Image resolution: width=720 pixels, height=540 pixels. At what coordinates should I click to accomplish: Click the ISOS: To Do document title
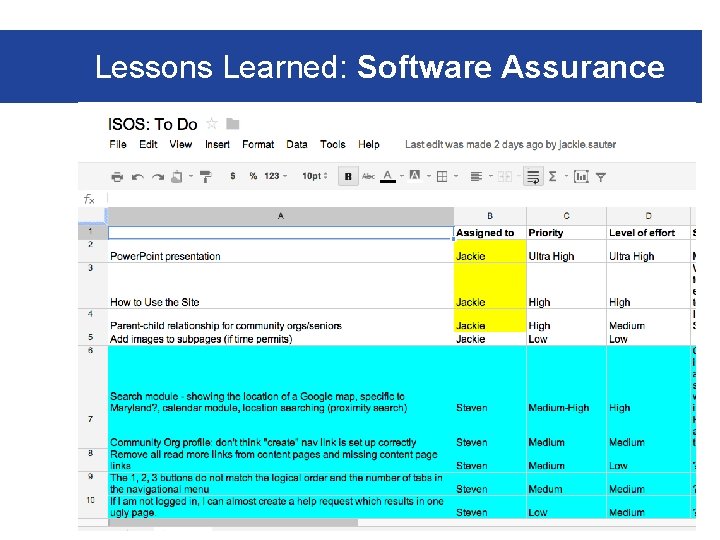pos(152,124)
